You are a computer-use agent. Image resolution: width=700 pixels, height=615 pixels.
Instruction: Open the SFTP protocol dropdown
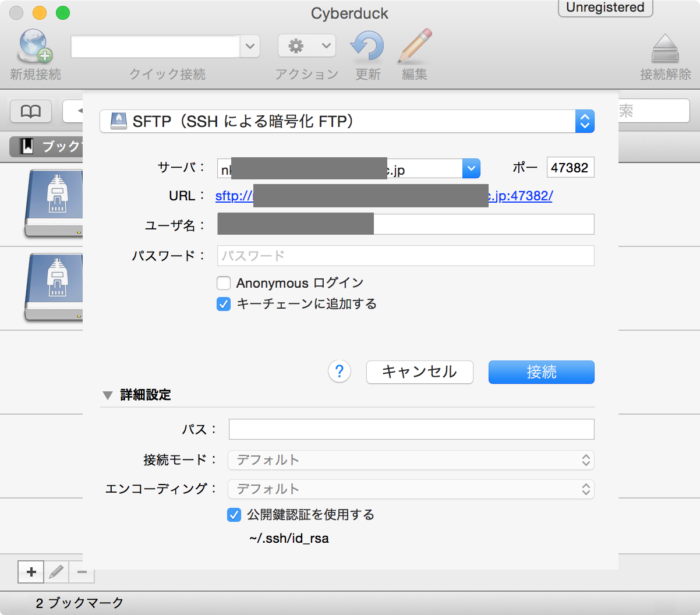pos(347,121)
